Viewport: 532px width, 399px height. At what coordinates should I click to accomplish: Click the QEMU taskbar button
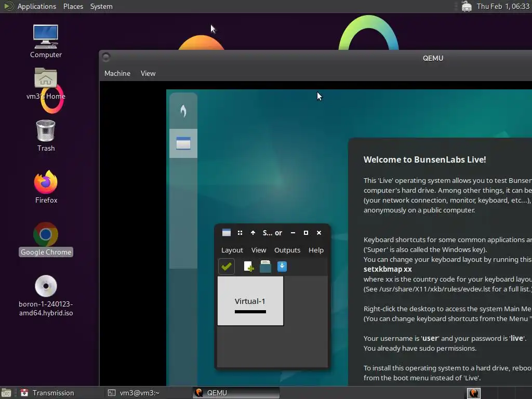236,393
